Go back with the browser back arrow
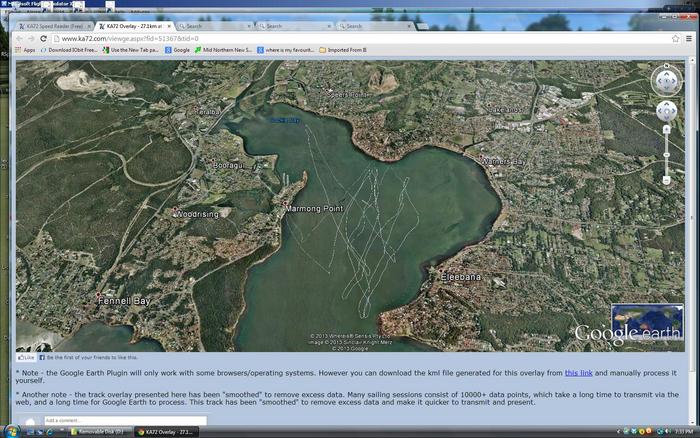700x438 pixels. pyautogui.click(x=18, y=38)
